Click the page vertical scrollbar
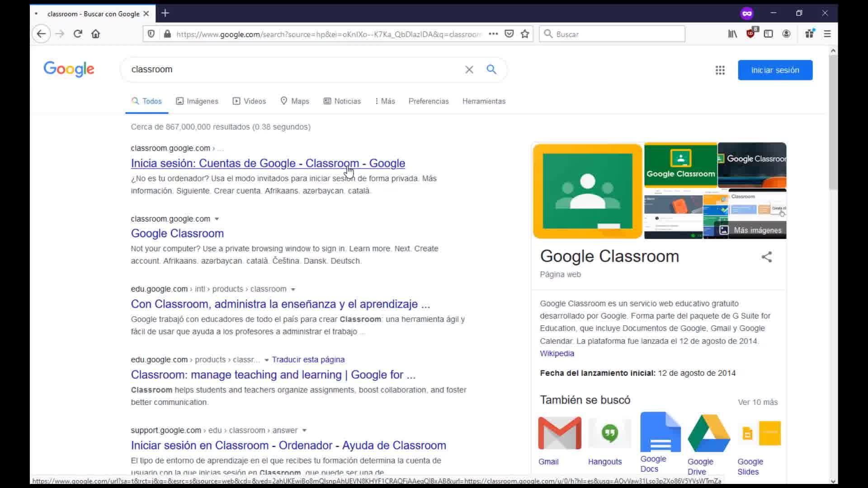This screenshot has width=868, height=488. click(x=833, y=122)
